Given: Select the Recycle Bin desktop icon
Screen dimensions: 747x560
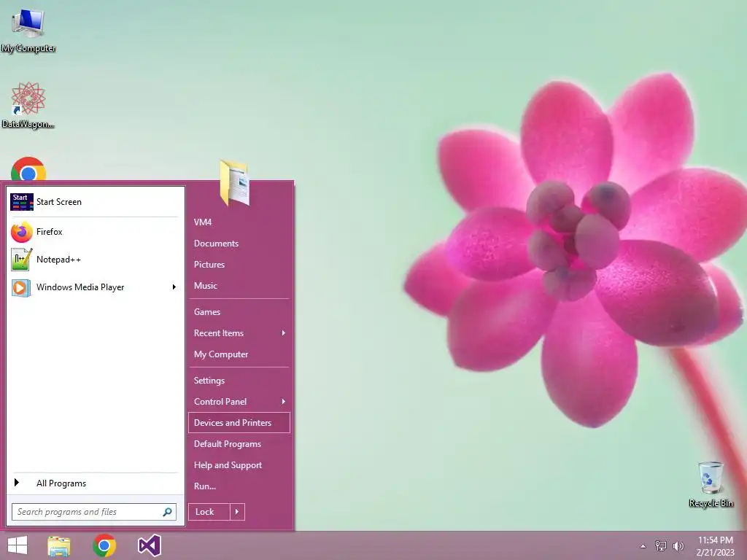Looking at the screenshot, I should pos(711,484).
